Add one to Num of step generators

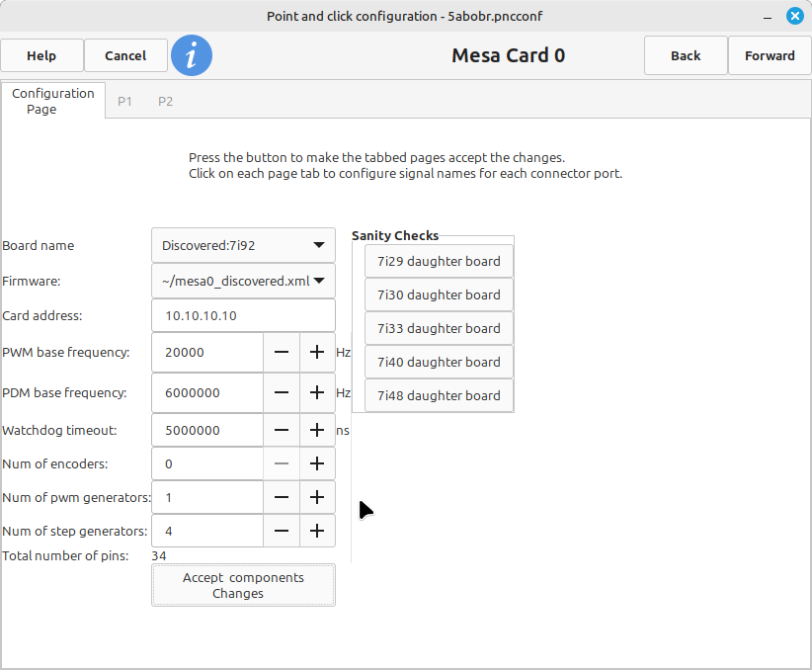tap(317, 531)
